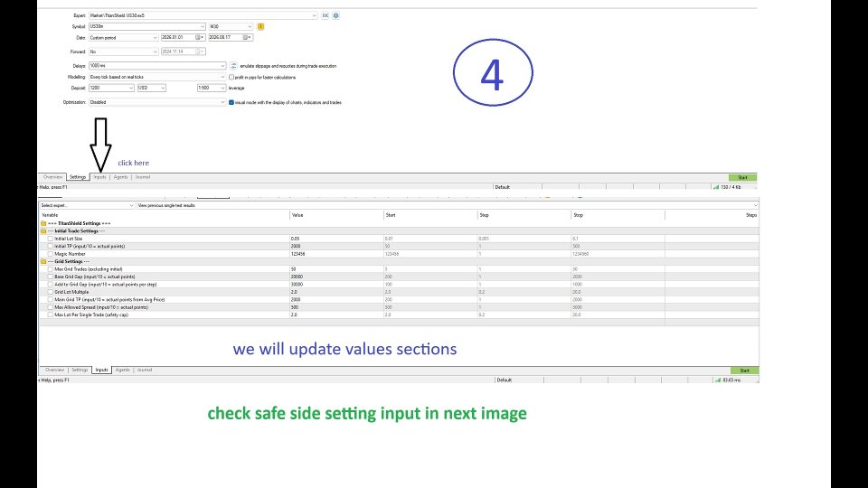
Task: Click the Default profile in lower status bar
Action: pyautogui.click(x=505, y=380)
